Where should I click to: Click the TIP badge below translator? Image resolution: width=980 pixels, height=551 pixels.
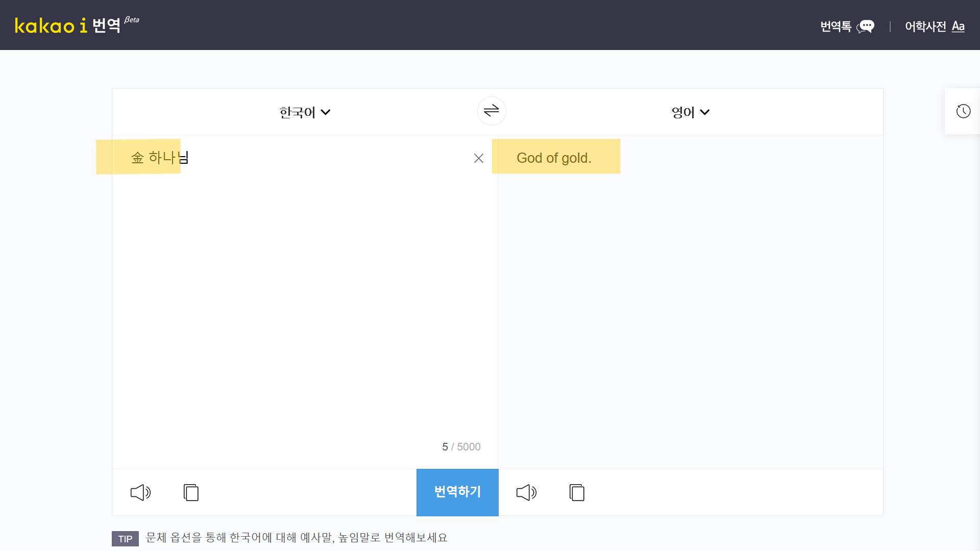point(125,539)
